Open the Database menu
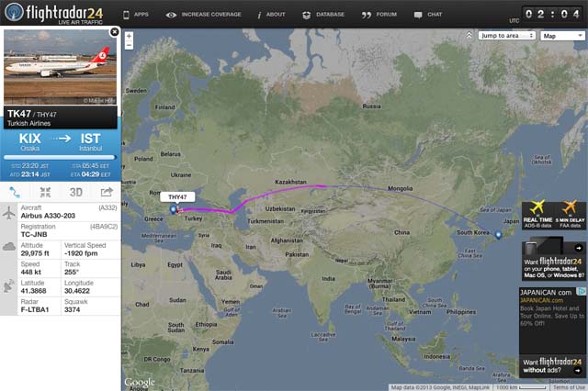The image size is (588, 391). (330, 15)
